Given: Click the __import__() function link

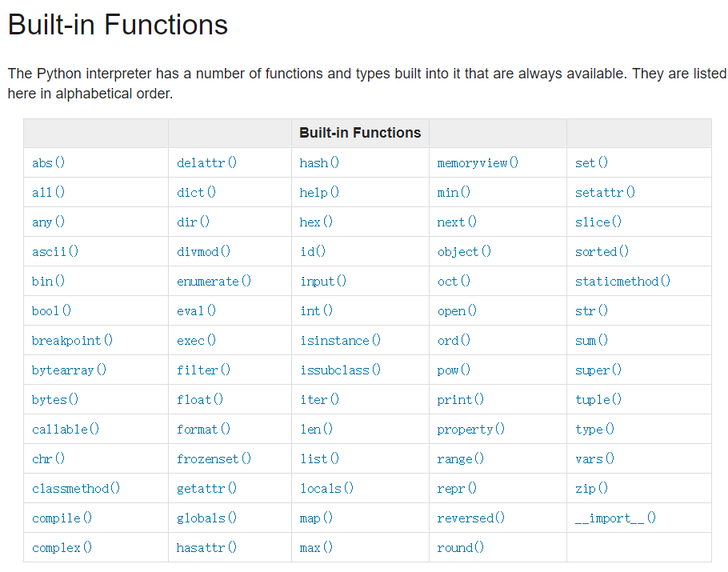Looking at the screenshot, I should coord(615,518).
